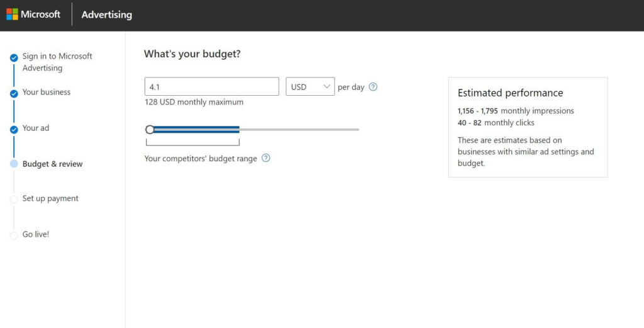Select the Sign in step checkmark
This screenshot has height=328, width=644.
click(14, 57)
